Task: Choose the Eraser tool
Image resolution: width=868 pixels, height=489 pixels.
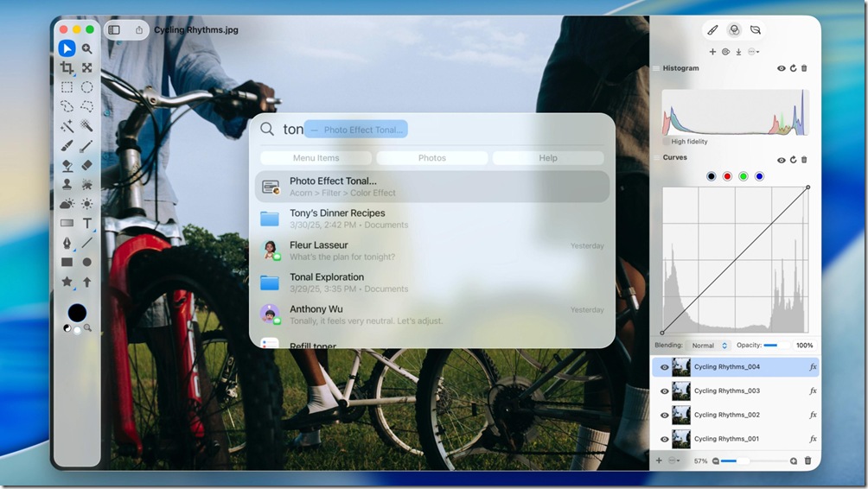Action: [x=87, y=165]
